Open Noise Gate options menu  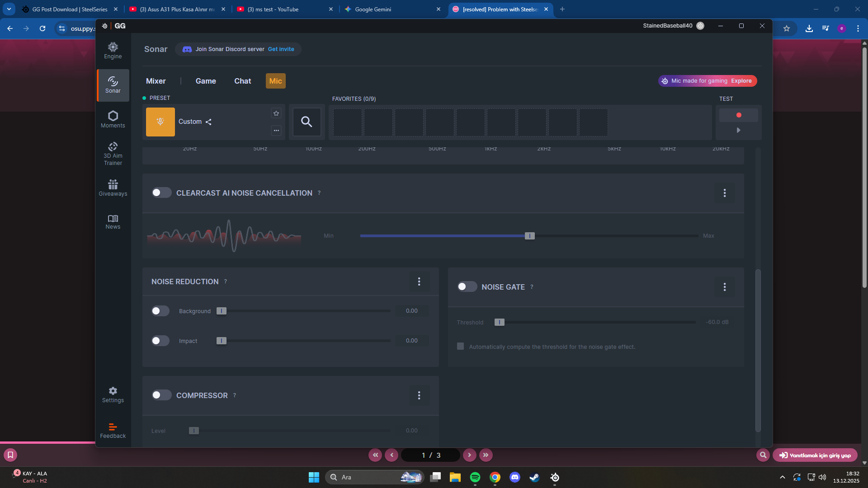click(x=725, y=287)
